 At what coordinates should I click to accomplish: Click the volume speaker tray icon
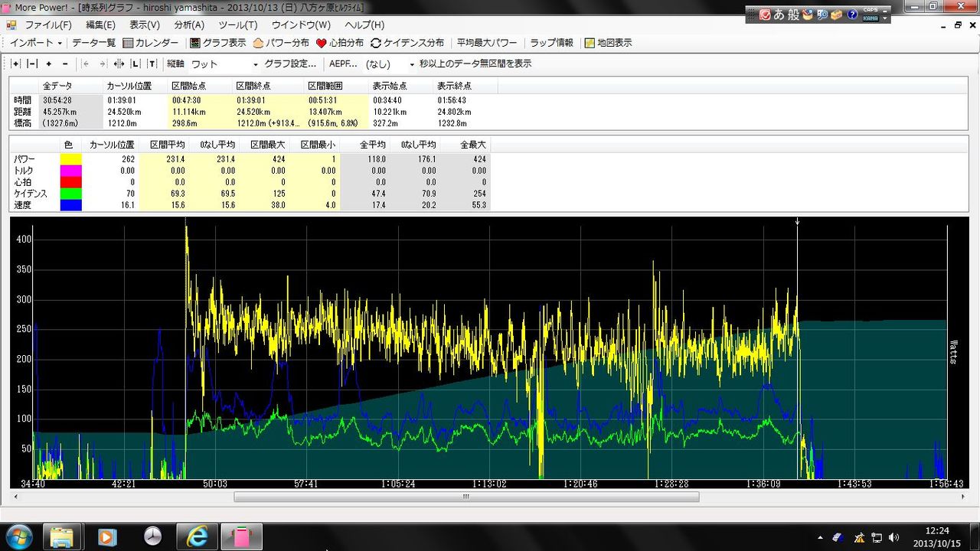point(893,537)
